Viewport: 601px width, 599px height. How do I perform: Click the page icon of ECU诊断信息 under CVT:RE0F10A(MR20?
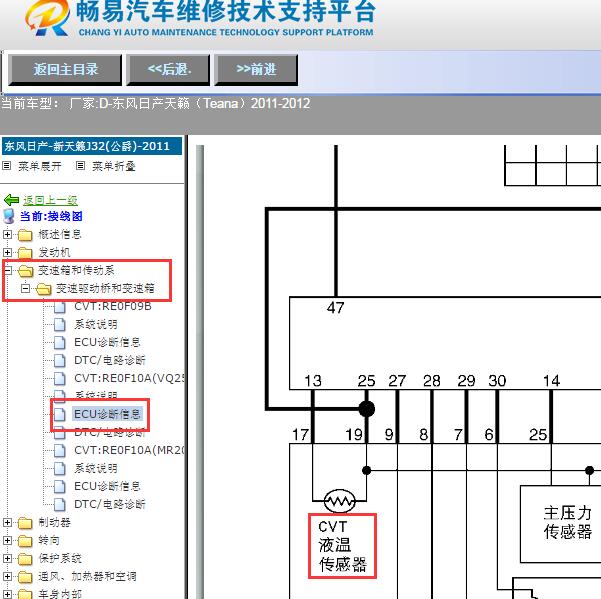tap(59, 486)
